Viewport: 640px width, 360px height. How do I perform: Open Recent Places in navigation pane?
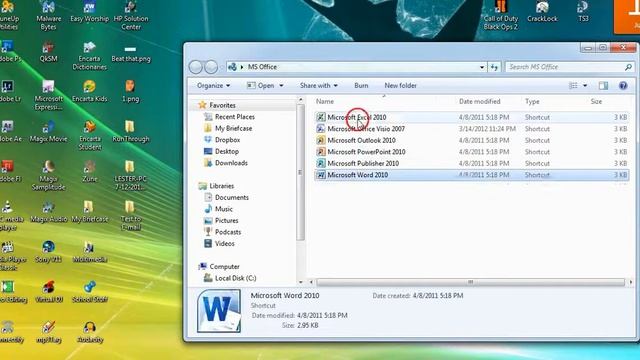pyautogui.click(x=229, y=117)
